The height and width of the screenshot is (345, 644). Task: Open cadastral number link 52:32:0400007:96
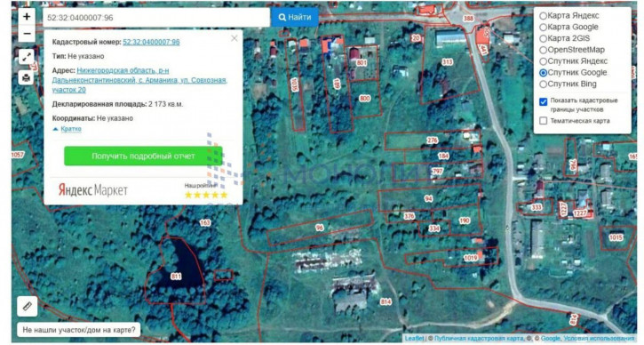(151, 42)
